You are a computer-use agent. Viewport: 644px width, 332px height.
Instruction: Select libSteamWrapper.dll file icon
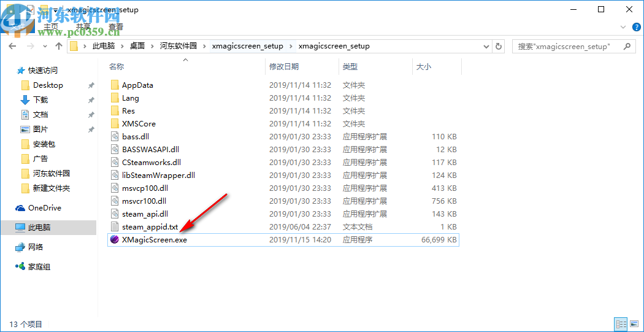115,176
